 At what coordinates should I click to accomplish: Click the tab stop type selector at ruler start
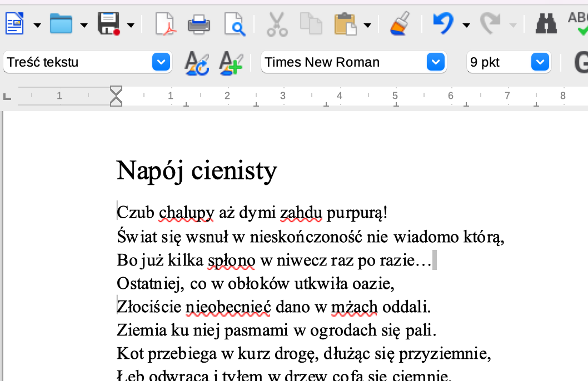tap(7, 97)
